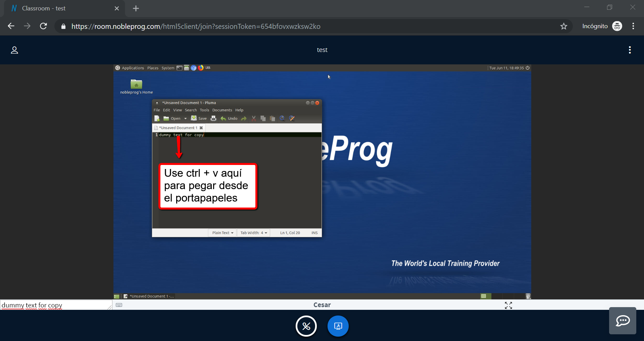644x341 pixels.
Task: Click the find and replace icon
Action: [x=292, y=118]
